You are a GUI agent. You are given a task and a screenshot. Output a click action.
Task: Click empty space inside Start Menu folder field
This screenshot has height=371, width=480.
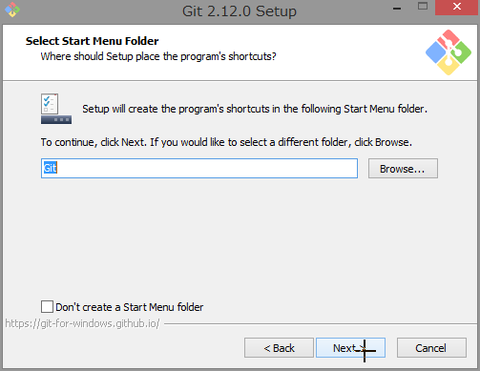(207, 168)
